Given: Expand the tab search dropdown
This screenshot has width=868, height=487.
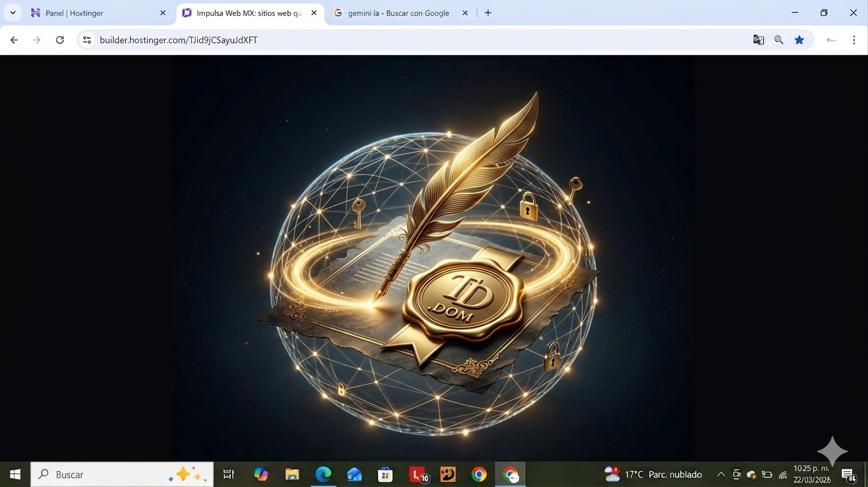Looking at the screenshot, I should coord(13,13).
